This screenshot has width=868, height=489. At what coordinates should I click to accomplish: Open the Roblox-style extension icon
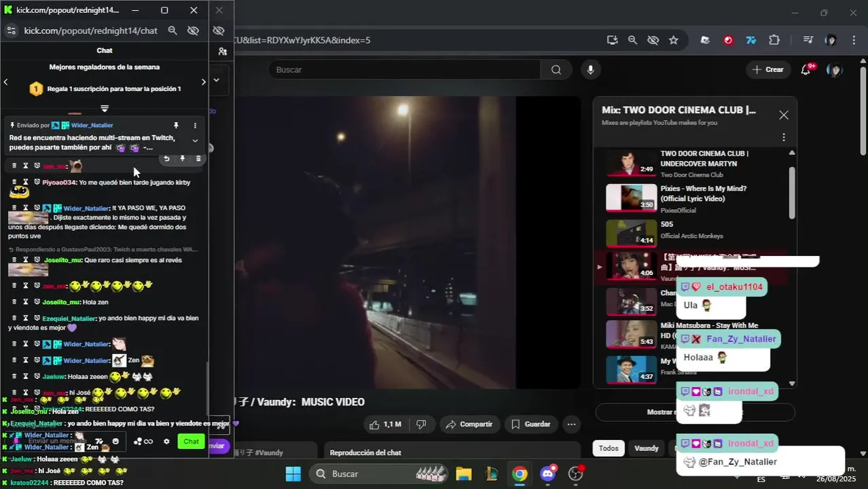705,40
